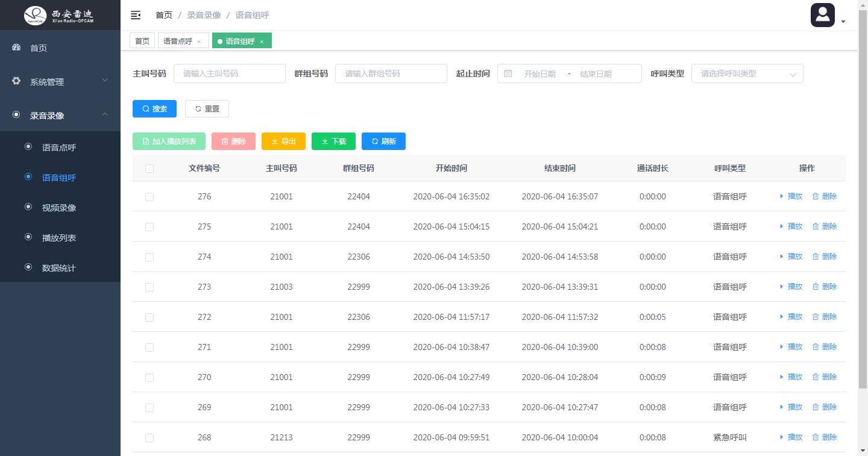Delete recording 268 via trash icon
Viewport: 868px width, 456px height.
coord(825,437)
